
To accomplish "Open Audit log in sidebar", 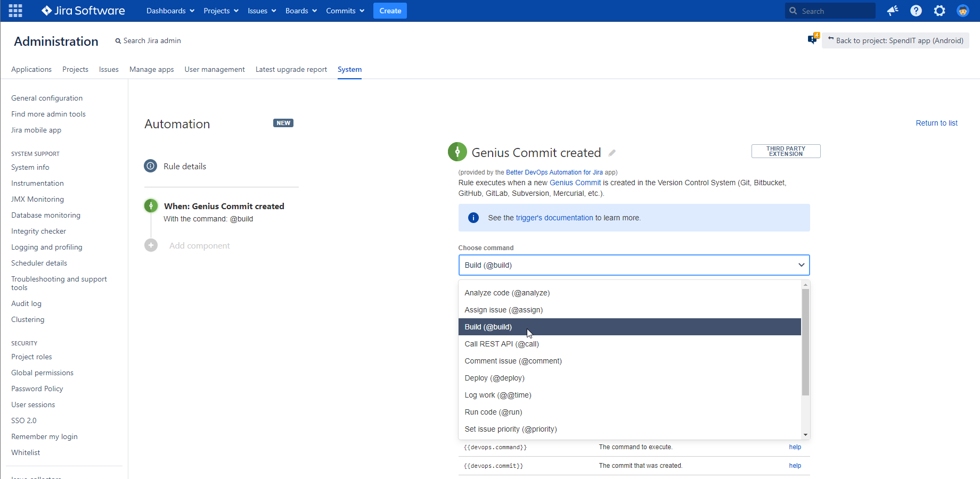I will tap(27, 303).
